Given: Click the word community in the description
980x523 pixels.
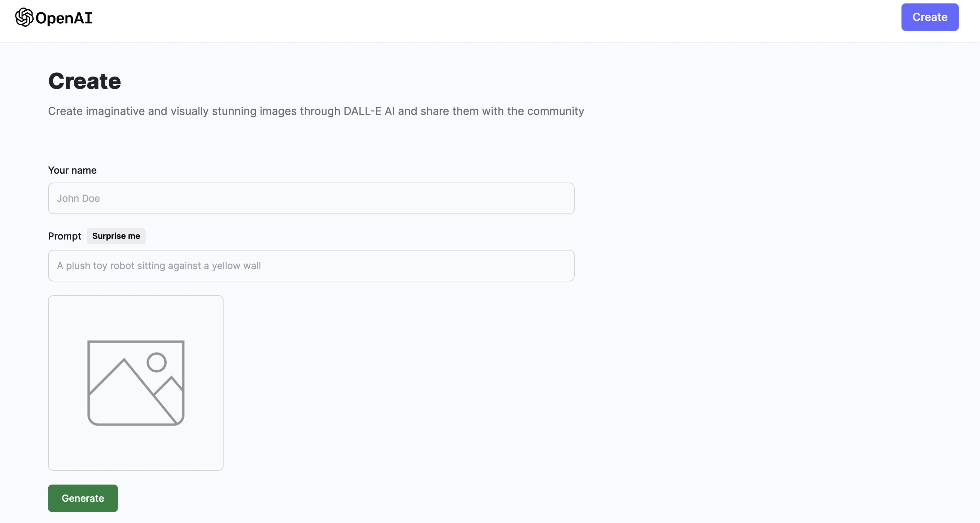Looking at the screenshot, I should coord(555,111).
